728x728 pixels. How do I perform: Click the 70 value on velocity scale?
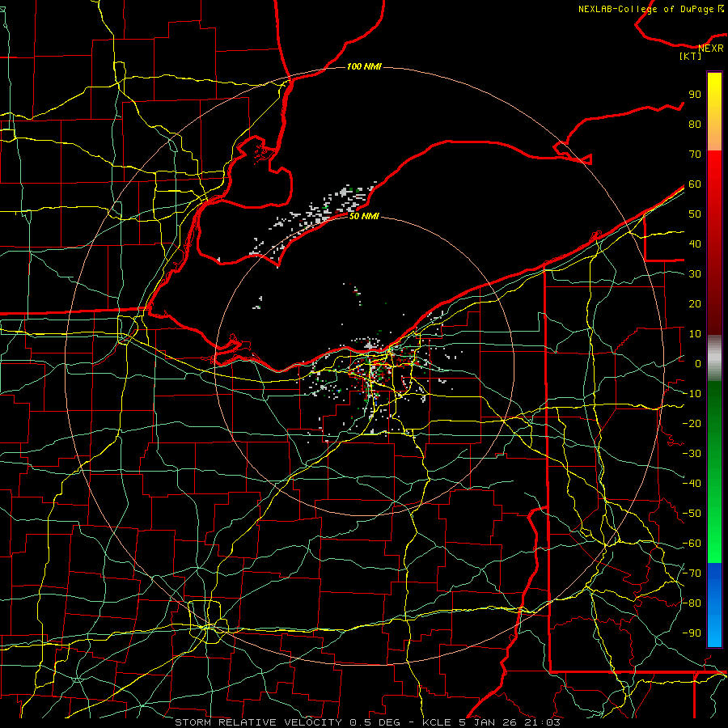pos(695,154)
